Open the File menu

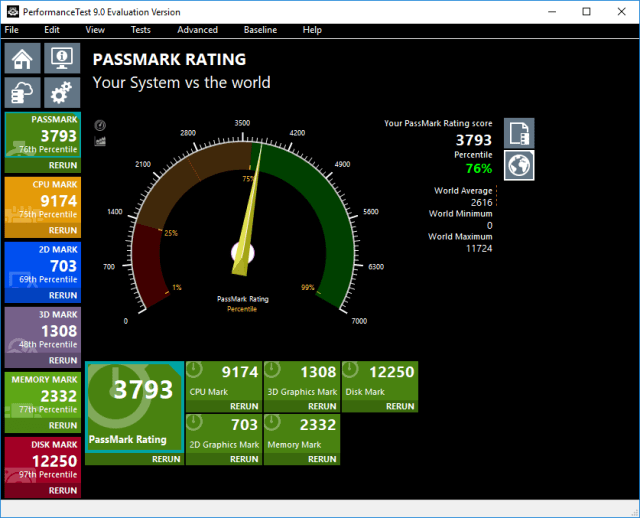pyautogui.click(x=11, y=30)
